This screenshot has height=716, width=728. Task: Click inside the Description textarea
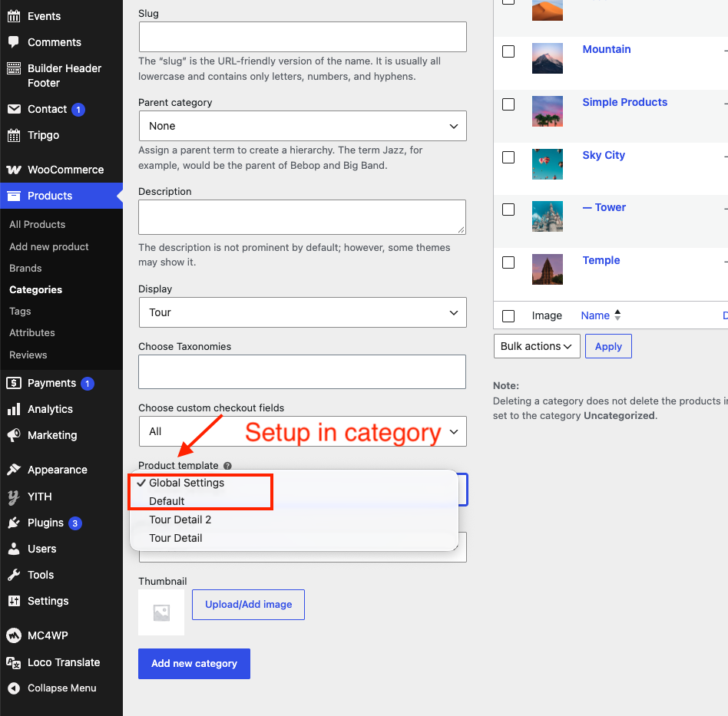pos(303,217)
